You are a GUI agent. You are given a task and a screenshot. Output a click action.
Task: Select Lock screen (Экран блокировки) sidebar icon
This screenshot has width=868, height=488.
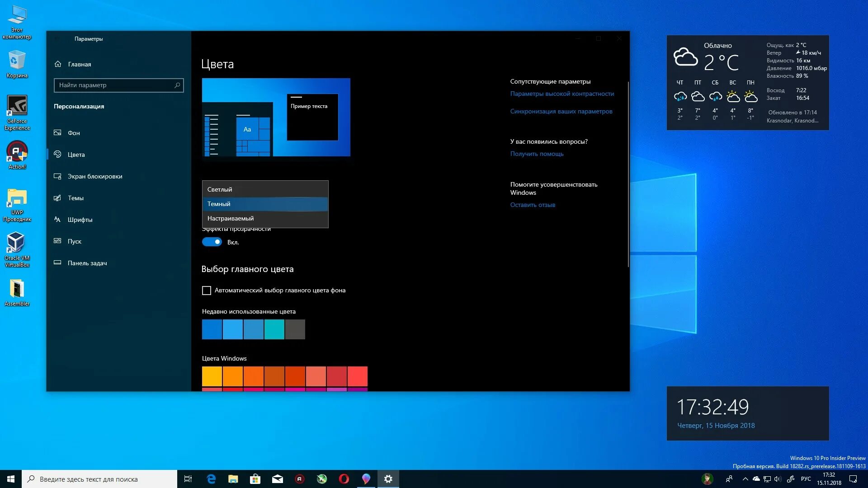pyautogui.click(x=57, y=176)
